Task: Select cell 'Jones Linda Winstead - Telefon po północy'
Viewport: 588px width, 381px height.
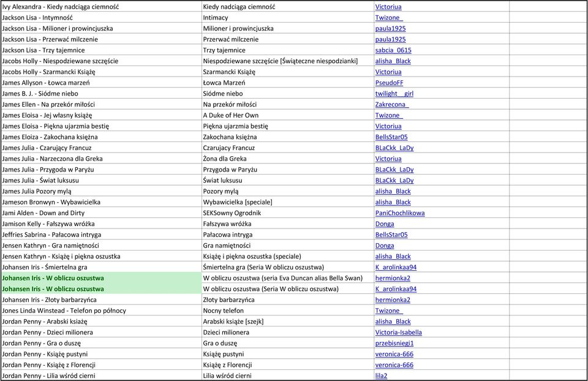Action: 101,311
